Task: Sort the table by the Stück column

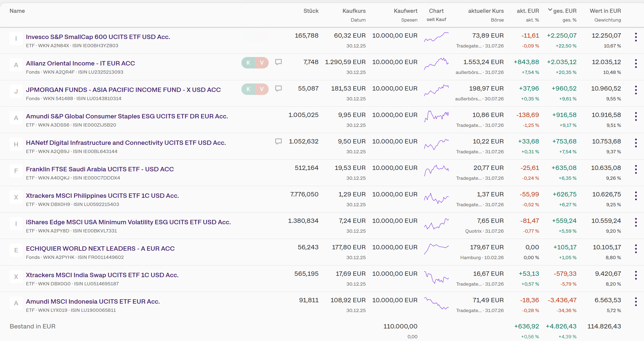Action: (x=311, y=11)
